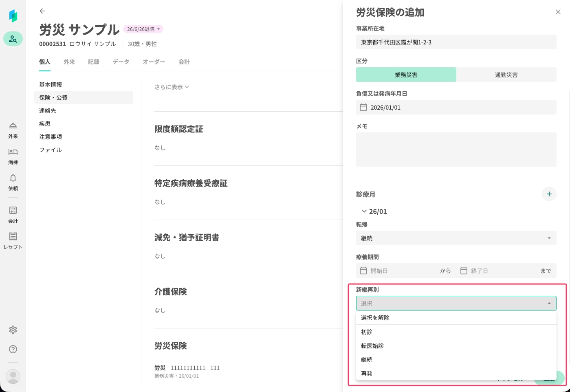The width and height of the screenshot is (570, 392).
Task: Select 連絡先 in side menu
Action: (84, 110)
